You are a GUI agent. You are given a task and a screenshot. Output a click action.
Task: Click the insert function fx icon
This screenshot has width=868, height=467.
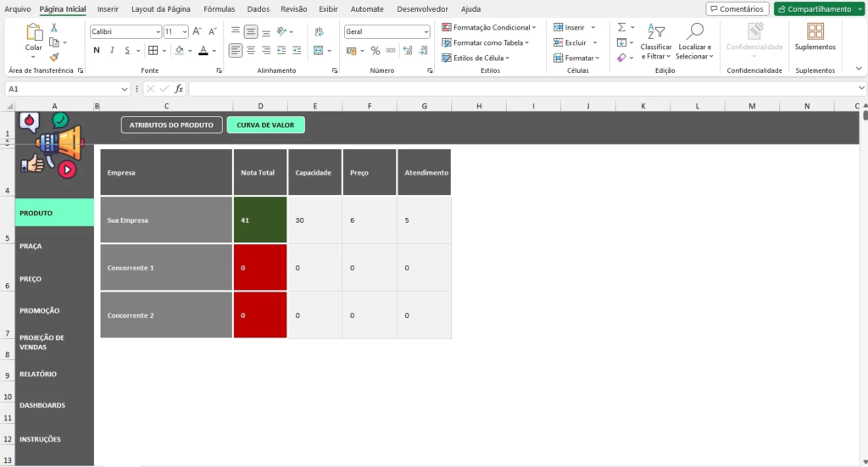[x=179, y=88]
